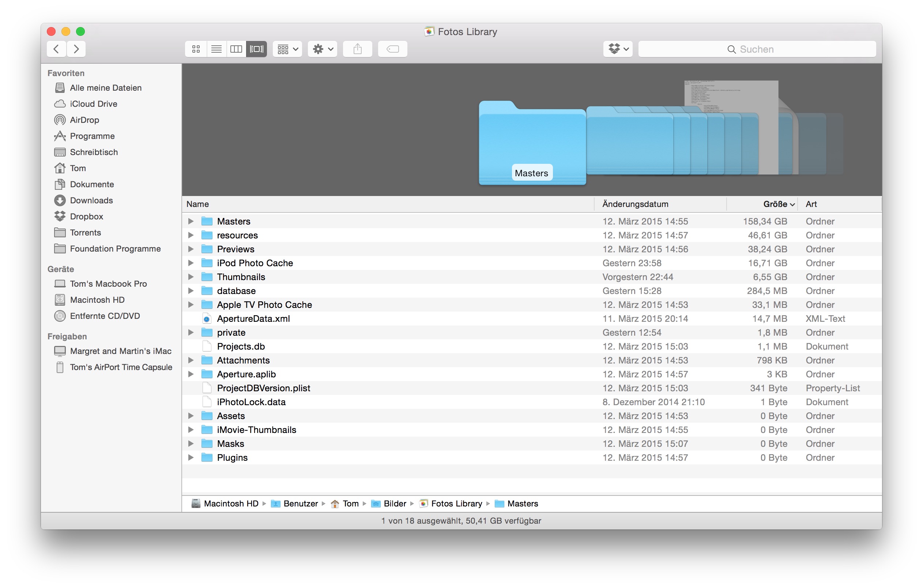Viewport: 923px width, 588px height.
Task: Click the Suchen search field
Action: coord(757,49)
